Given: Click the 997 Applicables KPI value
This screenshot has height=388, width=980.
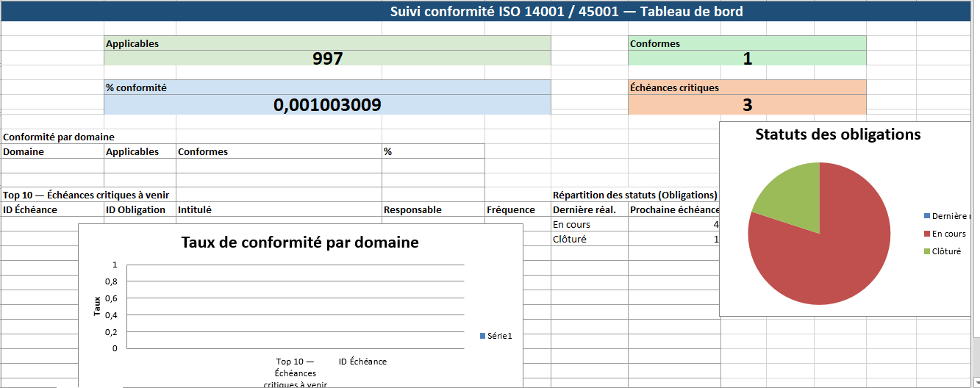Looking at the screenshot, I should point(327,59).
